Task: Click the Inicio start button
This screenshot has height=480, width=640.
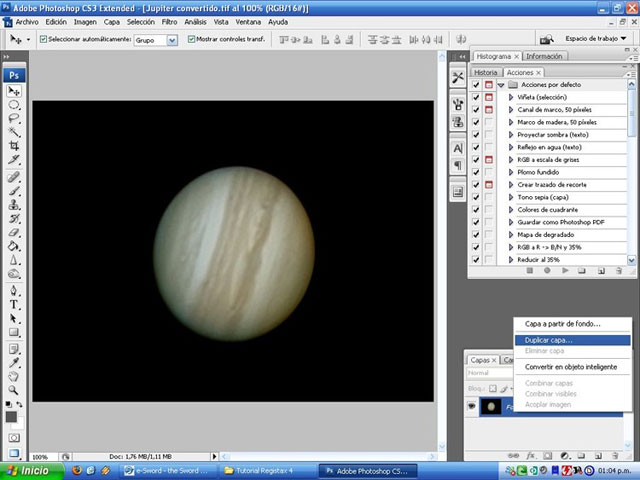Action: [30, 471]
